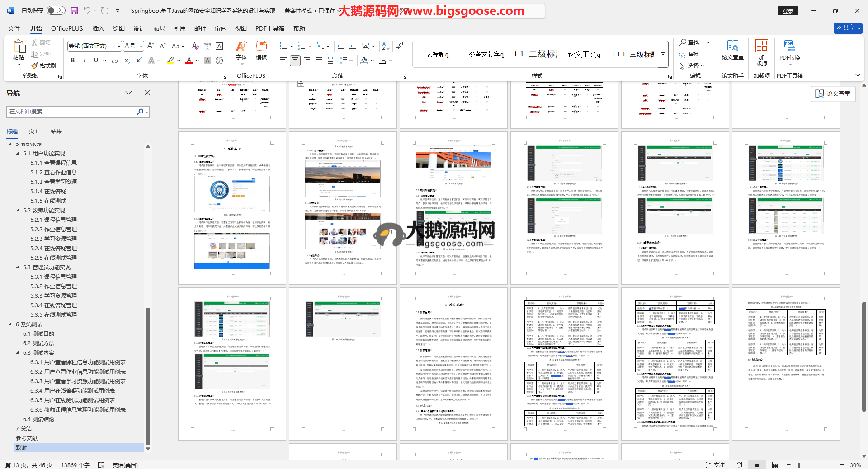
Task: Select the center alignment icon
Action: [295, 61]
